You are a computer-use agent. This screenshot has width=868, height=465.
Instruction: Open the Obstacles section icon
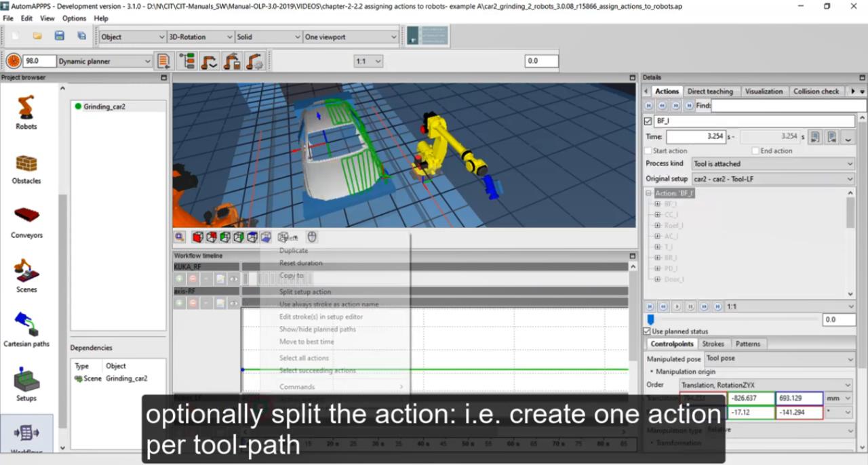(x=26, y=168)
